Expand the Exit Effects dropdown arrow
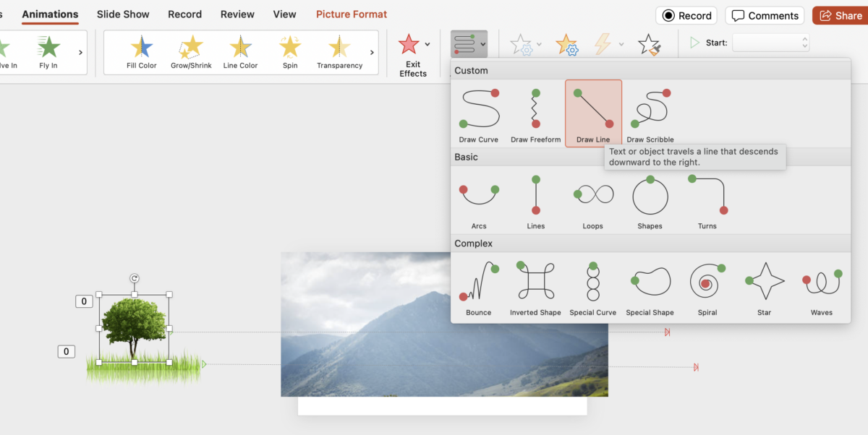 pos(427,44)
